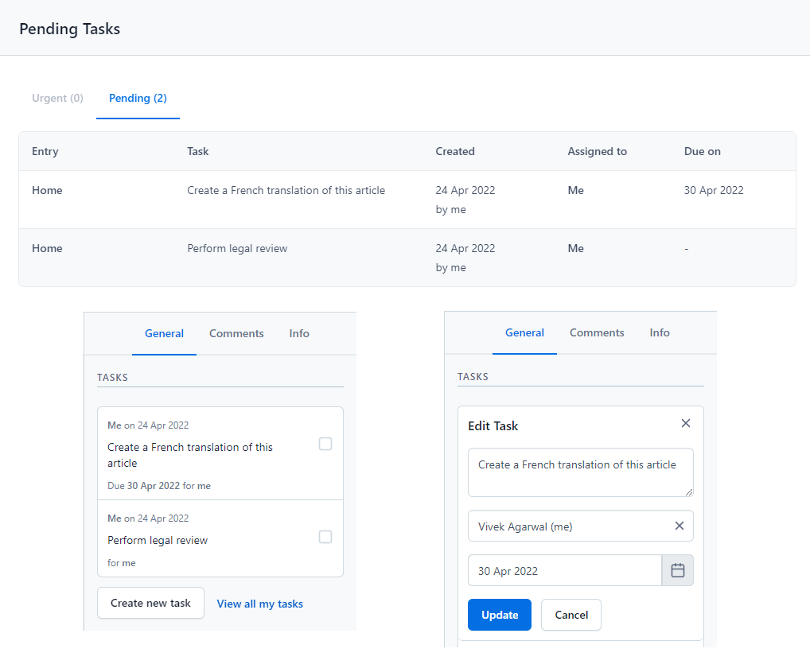Open Comments tab above the task list
Screen dimensions: 810x672
(236, 333)
